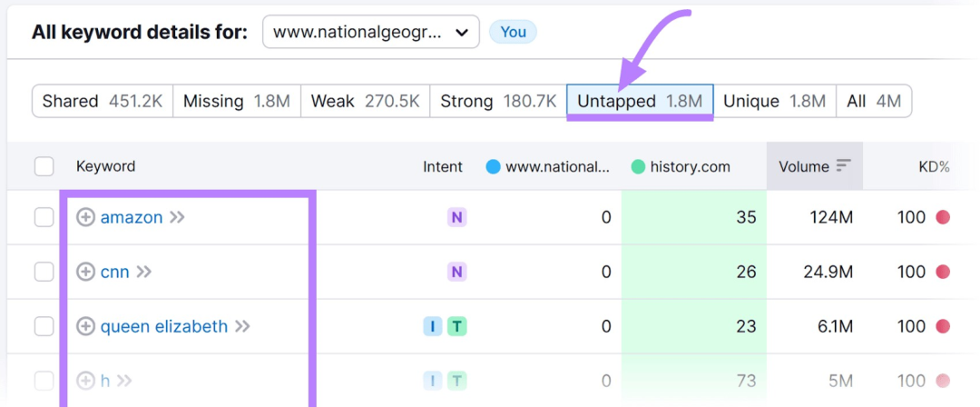Click the double chevron after cnn keyword
This screenshot has width=980, height=407.
(144, 272)
